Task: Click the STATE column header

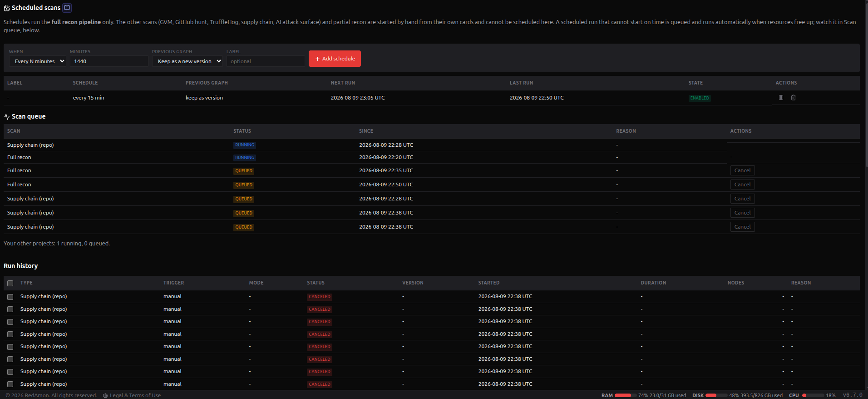Action: click(695, 83)
